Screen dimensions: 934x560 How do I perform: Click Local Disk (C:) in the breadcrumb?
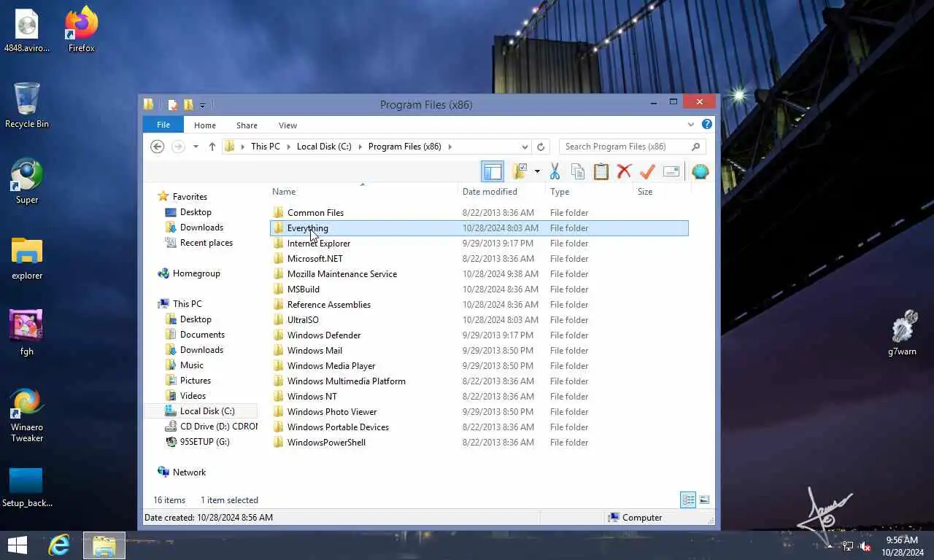click(x=324, y=147)
